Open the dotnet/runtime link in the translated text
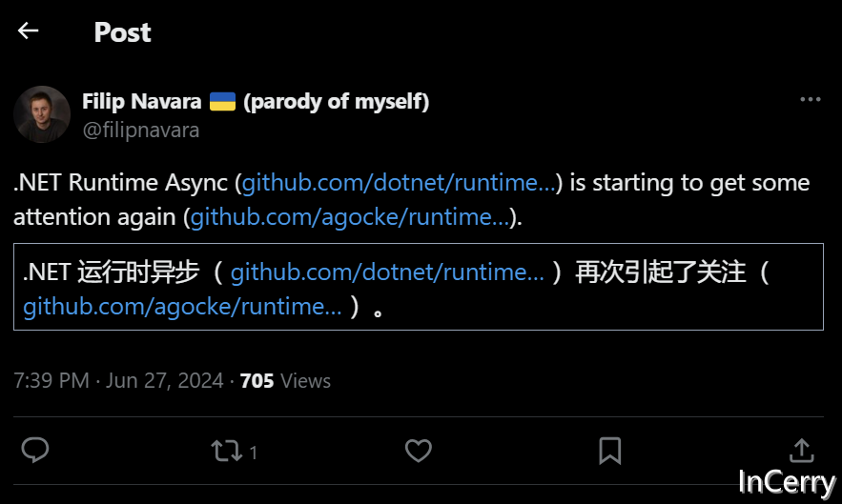This screenshot has width=842, height=504. [387, 272]
